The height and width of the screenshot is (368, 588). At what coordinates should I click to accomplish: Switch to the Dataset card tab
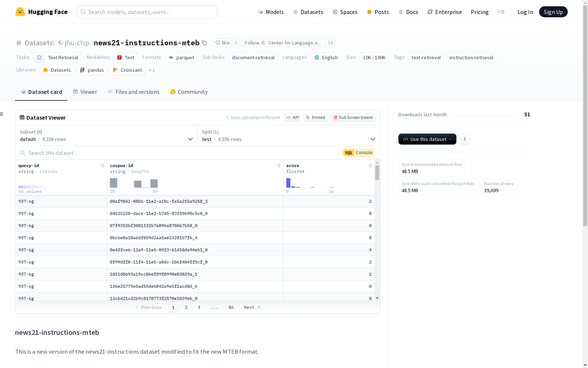coord(41,92)
